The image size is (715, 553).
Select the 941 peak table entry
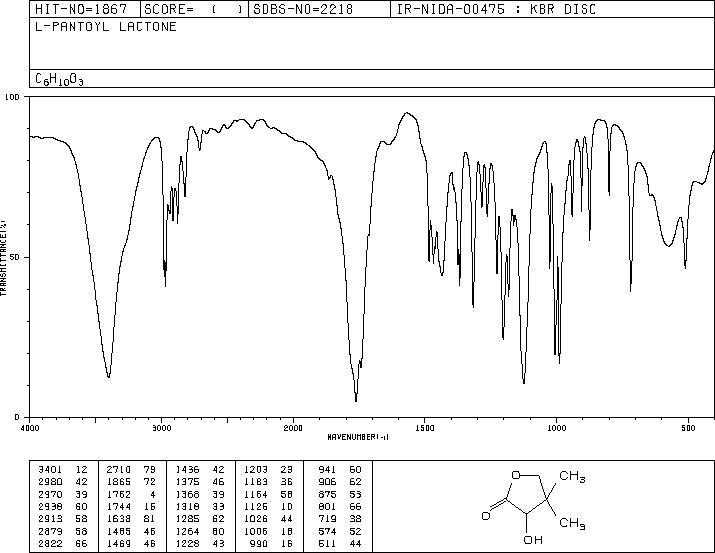340,470
